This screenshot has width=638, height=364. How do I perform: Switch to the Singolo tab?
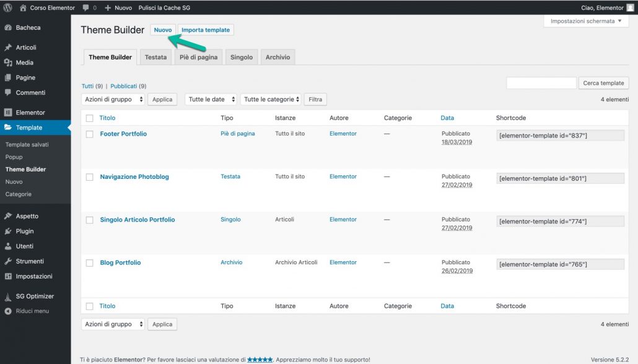click(x=242, y=58)
